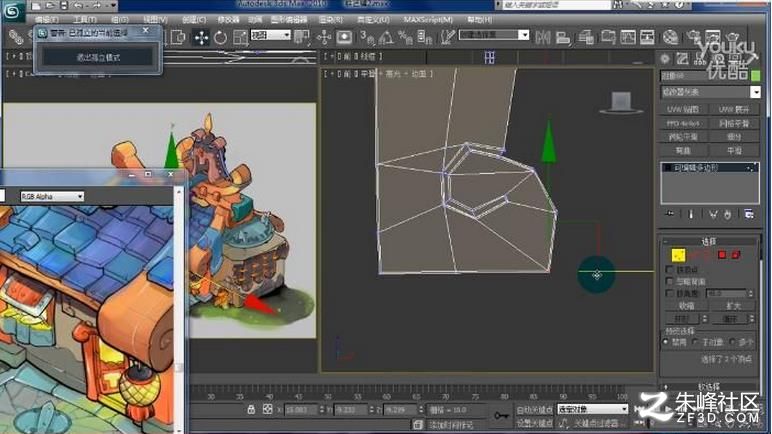Image resolution: width=772 pixels, height=434 pixels.
Task: Open the Group menu
Action: 119,20
